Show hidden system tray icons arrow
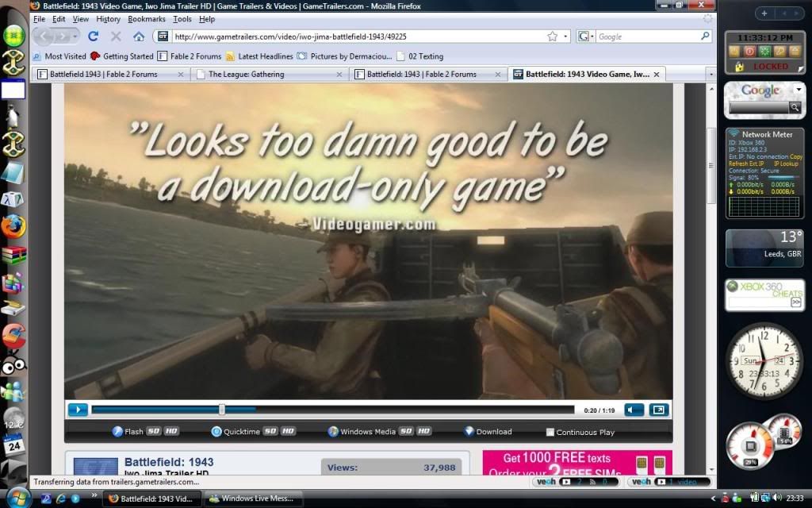This screenshot has height=508, width=812. click(x=713, y=498)
